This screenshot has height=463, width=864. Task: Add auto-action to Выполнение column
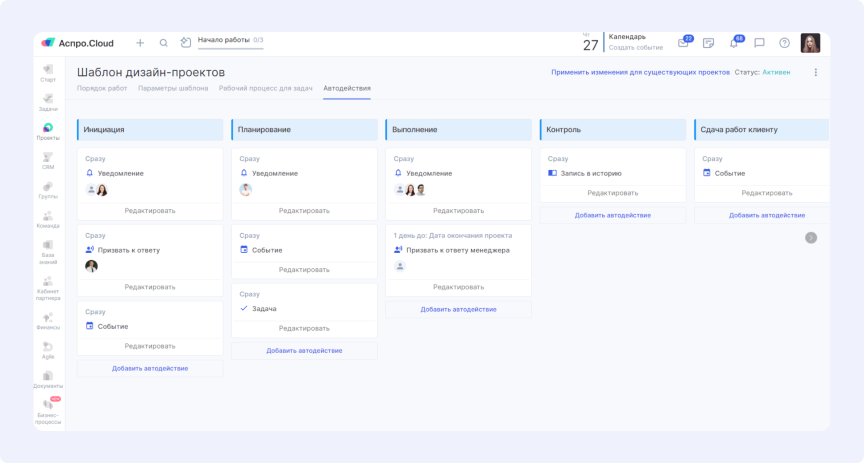(458, 309)
